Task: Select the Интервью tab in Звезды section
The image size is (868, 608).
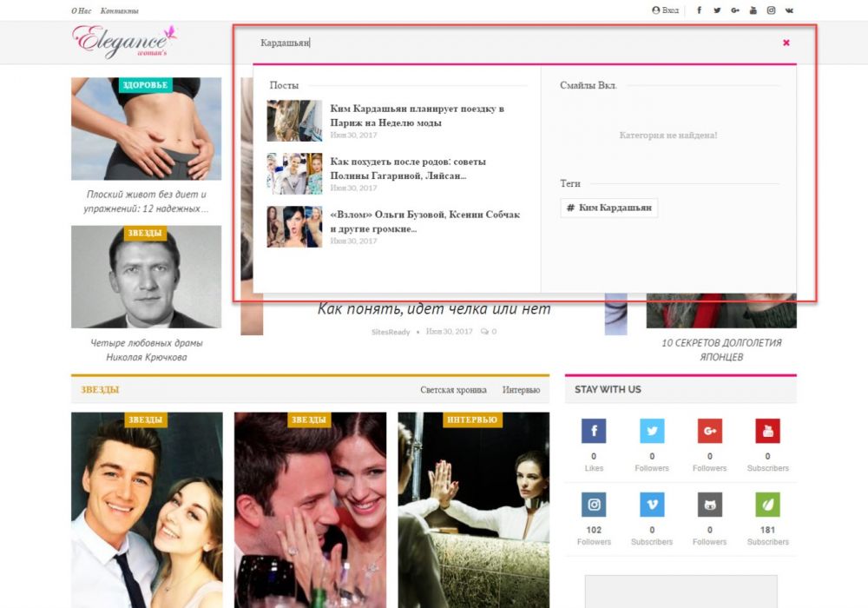Action: (x=521, y=390)
